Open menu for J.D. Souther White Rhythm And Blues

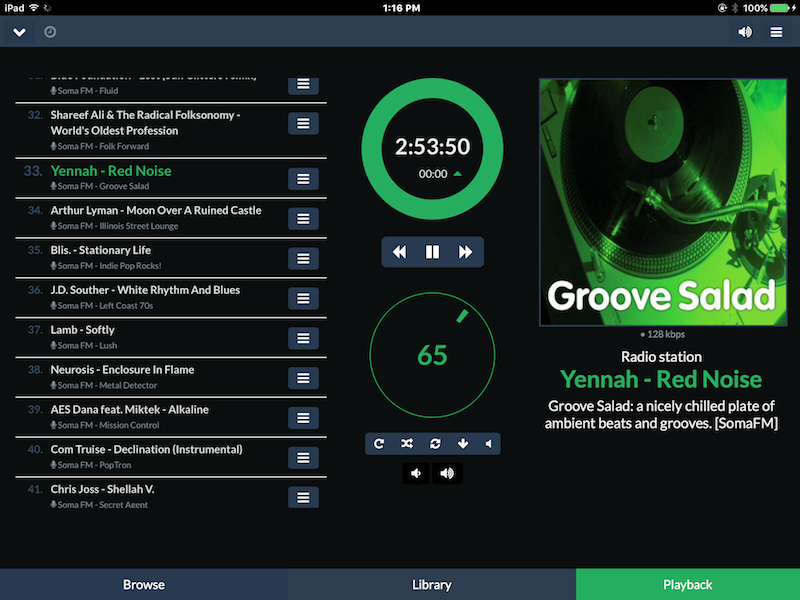point(303,298)
